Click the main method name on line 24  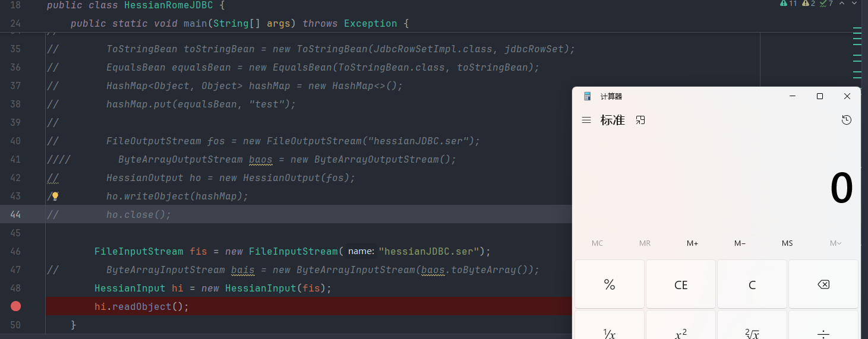point(195,24)
